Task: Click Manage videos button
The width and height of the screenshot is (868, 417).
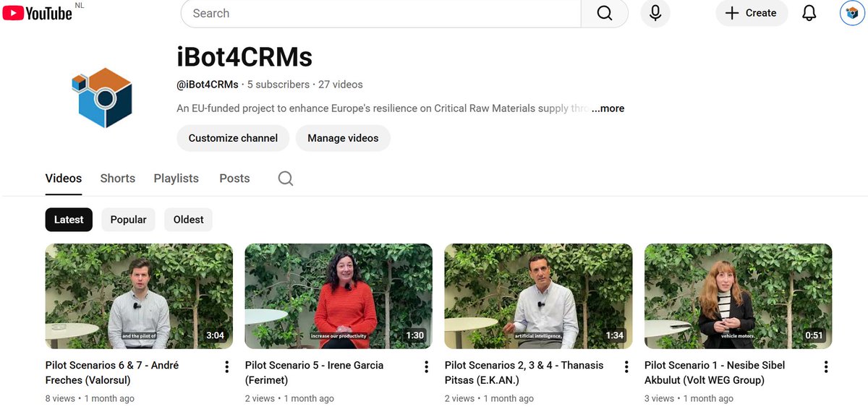Action: 343,138
